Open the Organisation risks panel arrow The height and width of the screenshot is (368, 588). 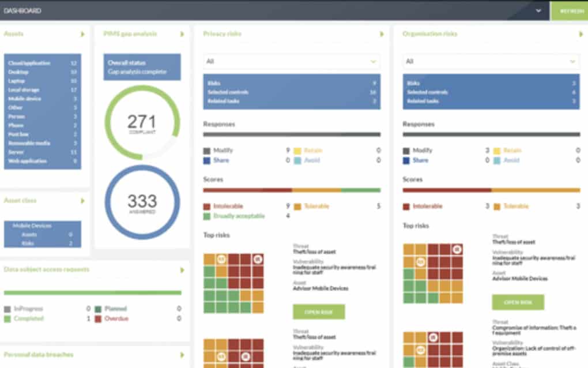[581, 34]
